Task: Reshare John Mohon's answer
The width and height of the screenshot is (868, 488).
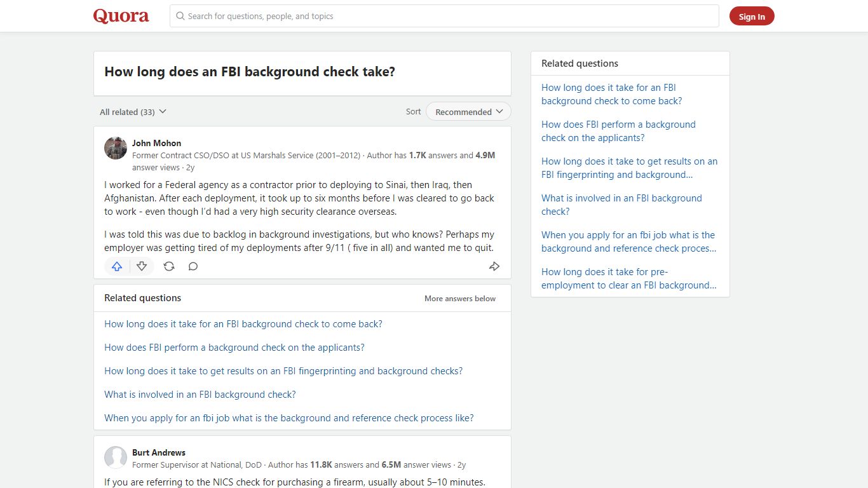Action: (169, 266)
